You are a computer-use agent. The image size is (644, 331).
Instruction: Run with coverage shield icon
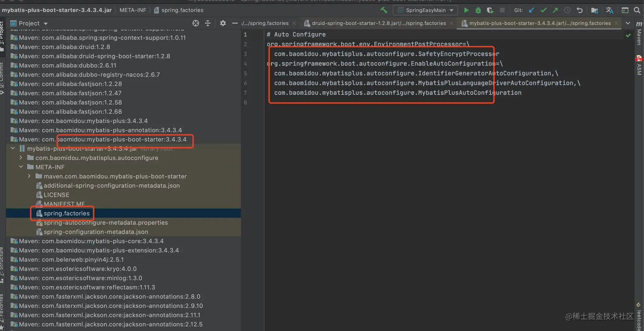click(x=490, y=10)
